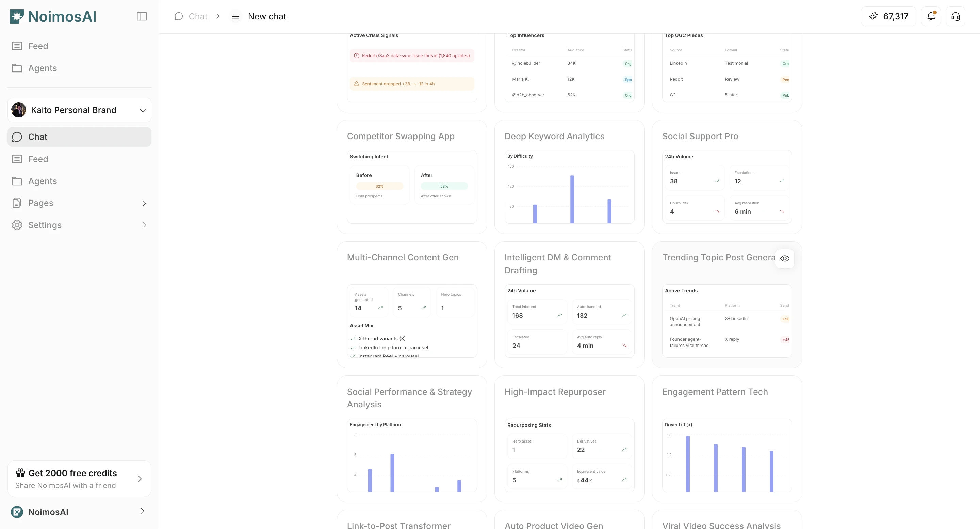The width and height of the screenshot is (980, 529).
Task: Open Settings in the sidebar
Action: (79, 225)
